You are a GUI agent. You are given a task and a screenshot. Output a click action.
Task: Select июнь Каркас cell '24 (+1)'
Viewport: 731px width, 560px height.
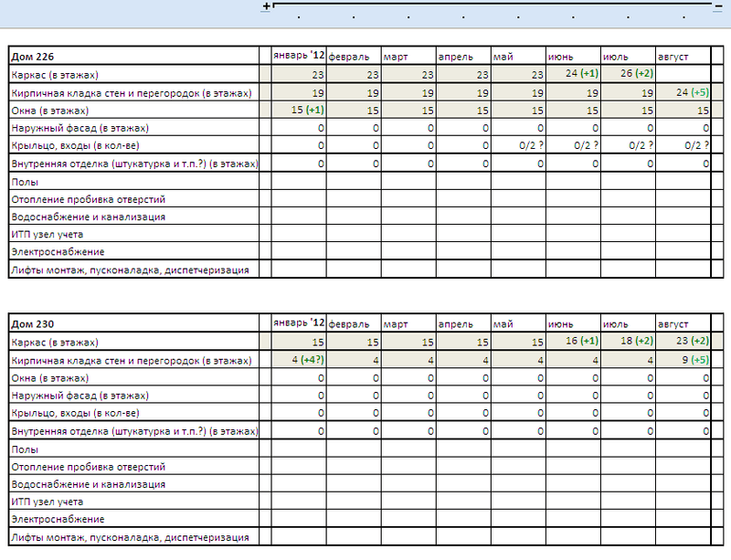573,74
